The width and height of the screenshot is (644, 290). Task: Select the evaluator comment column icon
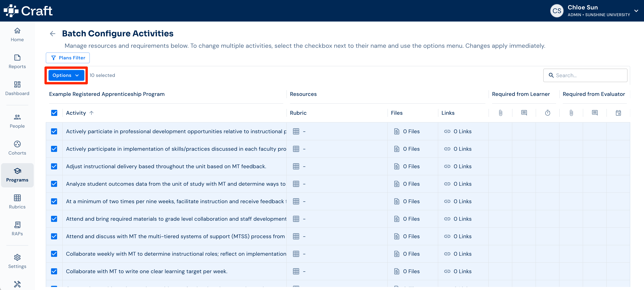tap(595, 113)
